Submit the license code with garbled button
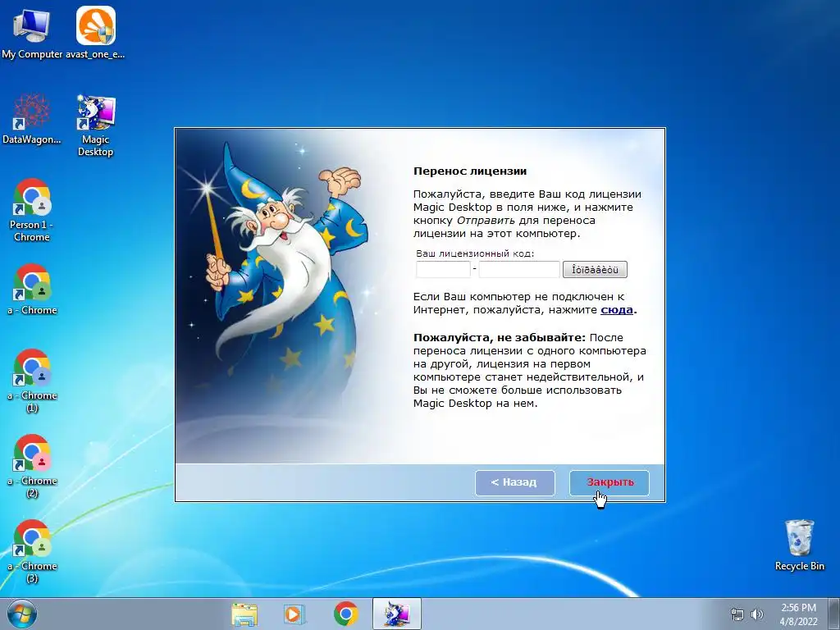Viewport: 840px width, 630px height. [x=595, y=269]
